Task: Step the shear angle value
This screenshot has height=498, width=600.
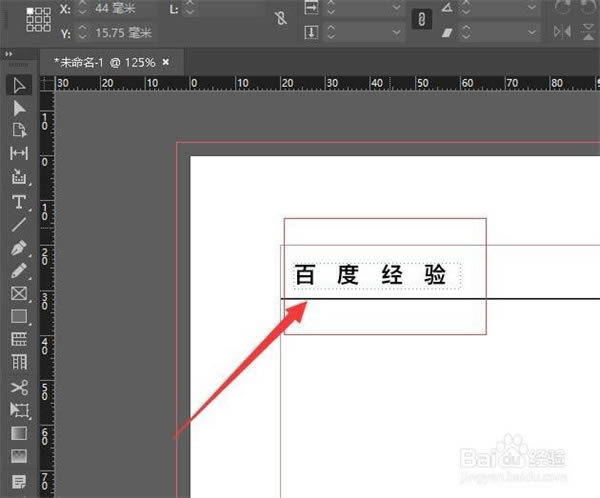Action: pos(466,33)
